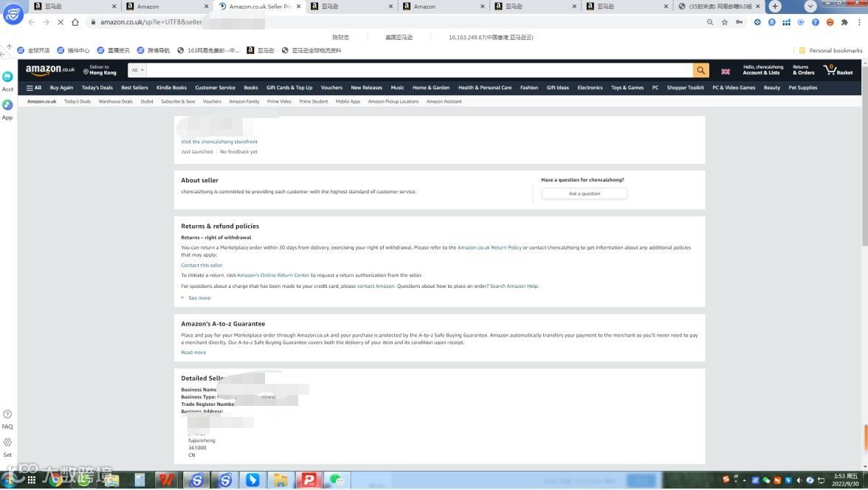Open Personal bookmarks folder
The image size is (868, 490).
tap(830, 50)
